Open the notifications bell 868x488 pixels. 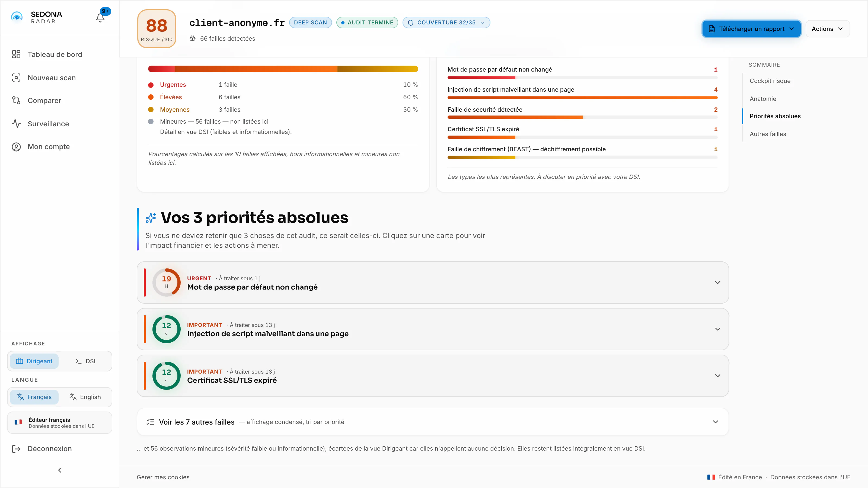[x=100, y=18]
